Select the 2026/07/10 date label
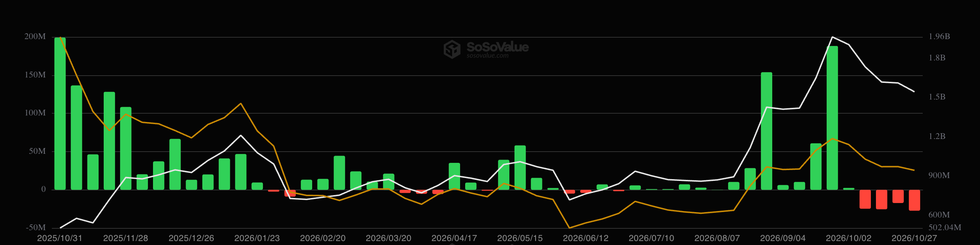 click(x=651, y=238)
